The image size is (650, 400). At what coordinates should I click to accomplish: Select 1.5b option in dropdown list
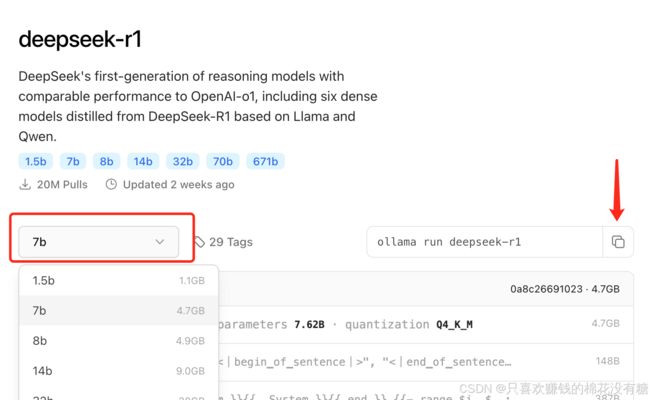[119, 281]
